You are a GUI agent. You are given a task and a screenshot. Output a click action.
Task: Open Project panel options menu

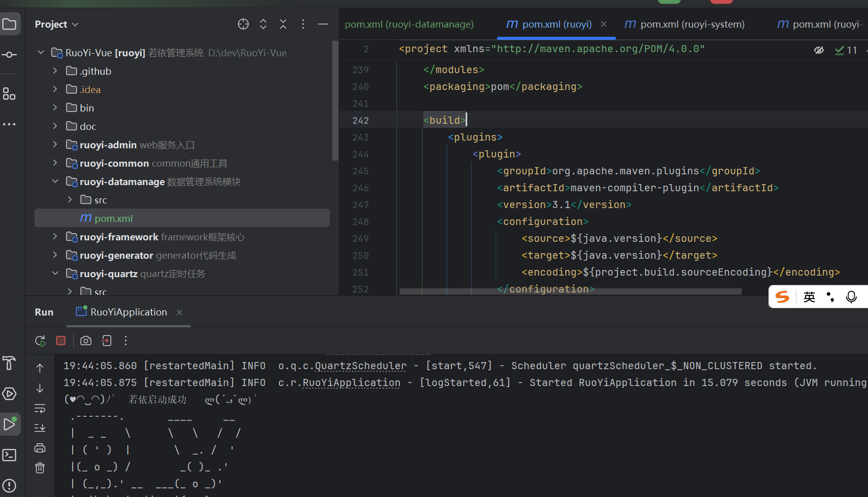coord(303,24)
